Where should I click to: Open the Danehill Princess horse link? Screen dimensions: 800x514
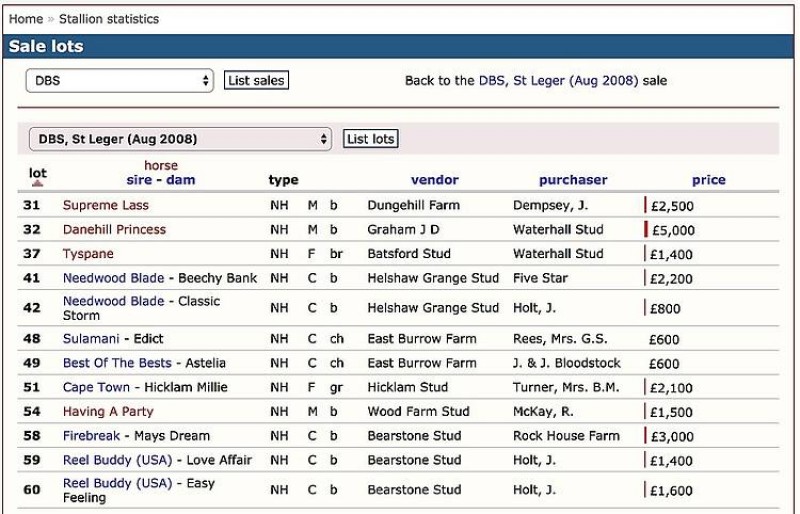click(x=114, y=230)
